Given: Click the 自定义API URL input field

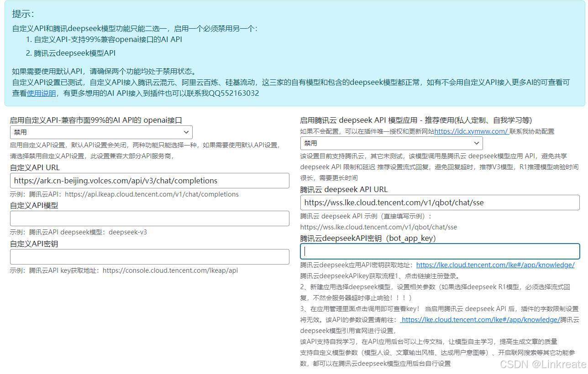Looking at the screenshot, I should [150, 181].
